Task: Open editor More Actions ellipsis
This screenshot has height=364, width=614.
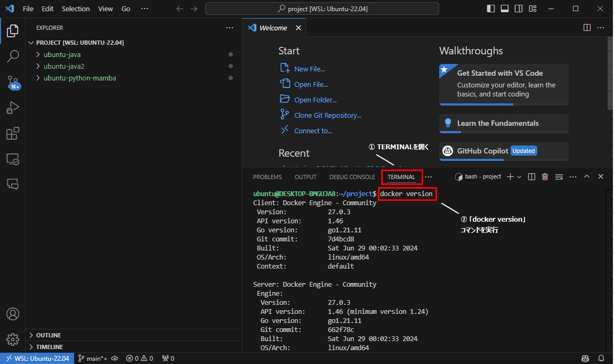Action: tap(601, 27)
